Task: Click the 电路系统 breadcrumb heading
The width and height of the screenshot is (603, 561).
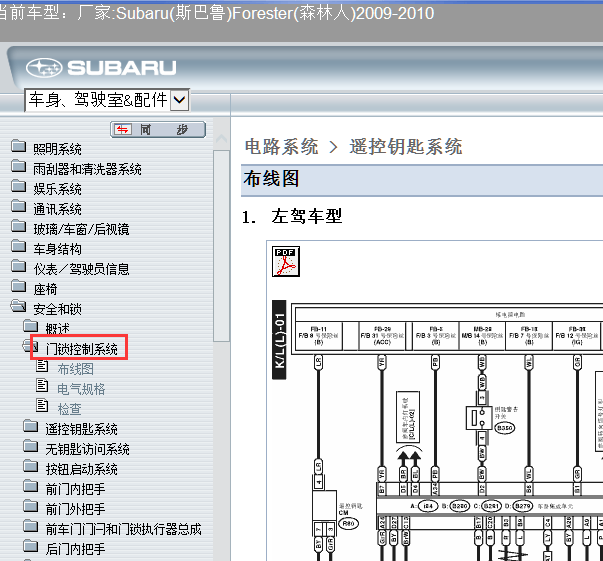Action: (x=282, y=147)
